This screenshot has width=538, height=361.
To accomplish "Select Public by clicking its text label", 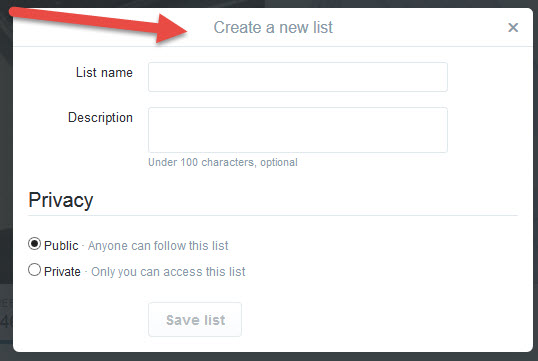I will tap(61, 246).
